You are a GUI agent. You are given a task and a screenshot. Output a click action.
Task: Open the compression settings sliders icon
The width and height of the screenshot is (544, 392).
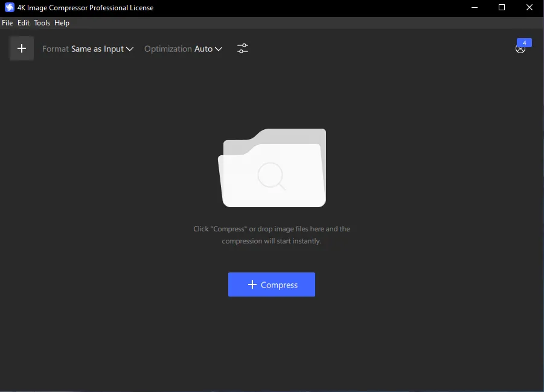tap(243, 48)
